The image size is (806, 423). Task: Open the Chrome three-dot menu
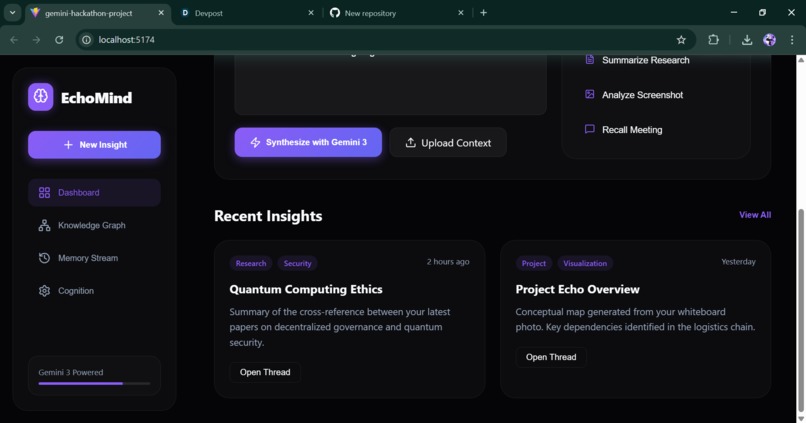(x=792, y=40)
